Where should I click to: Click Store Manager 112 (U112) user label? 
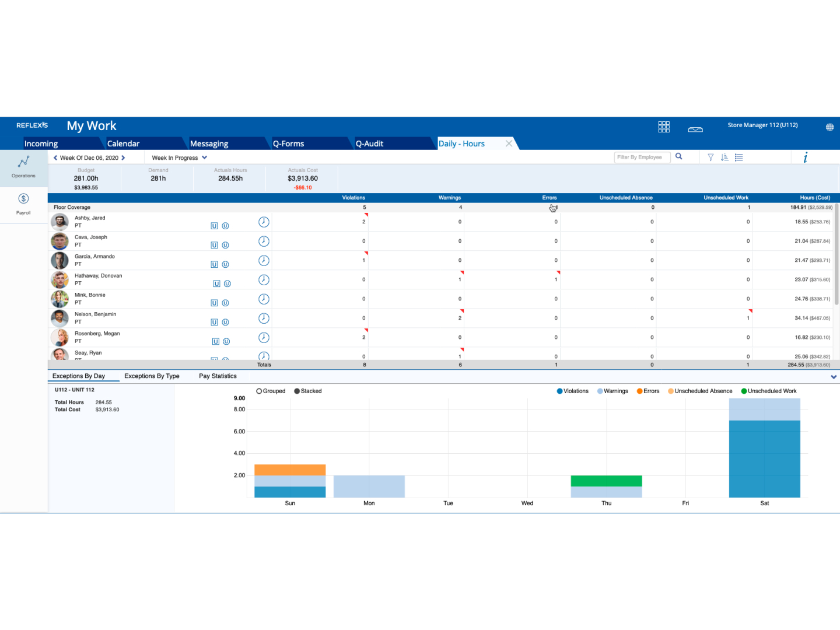click(762, 125)
